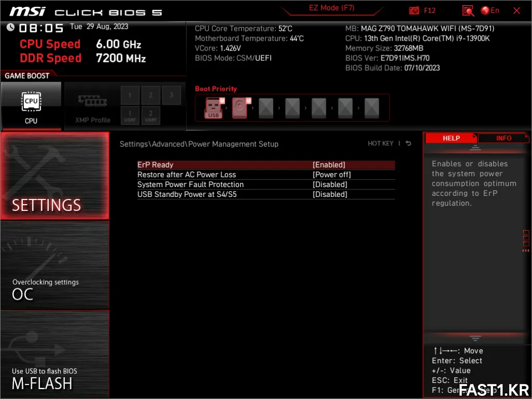Click the CPU Speed 6.00 GHz reading
The height and width of the screenshot is (399, 532).
[x=81, y=44]
